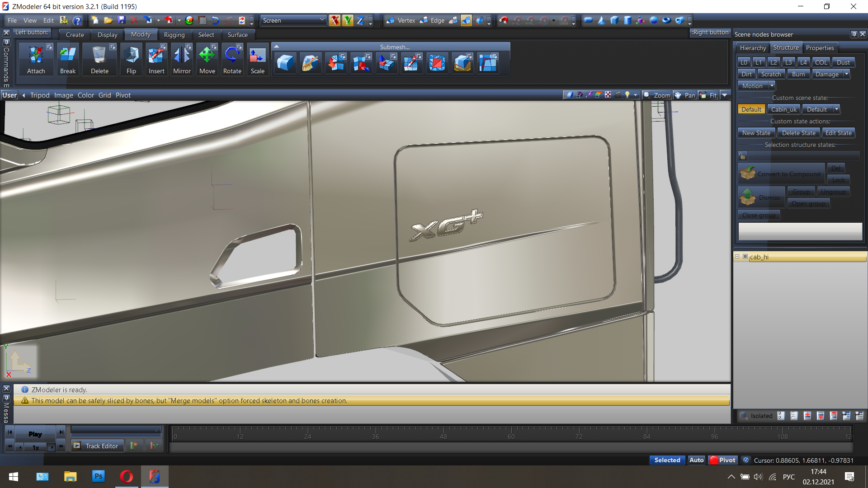Open the viewport options dropdown after Fit
This screenshot has height=488, width=868.
point(724,95)
